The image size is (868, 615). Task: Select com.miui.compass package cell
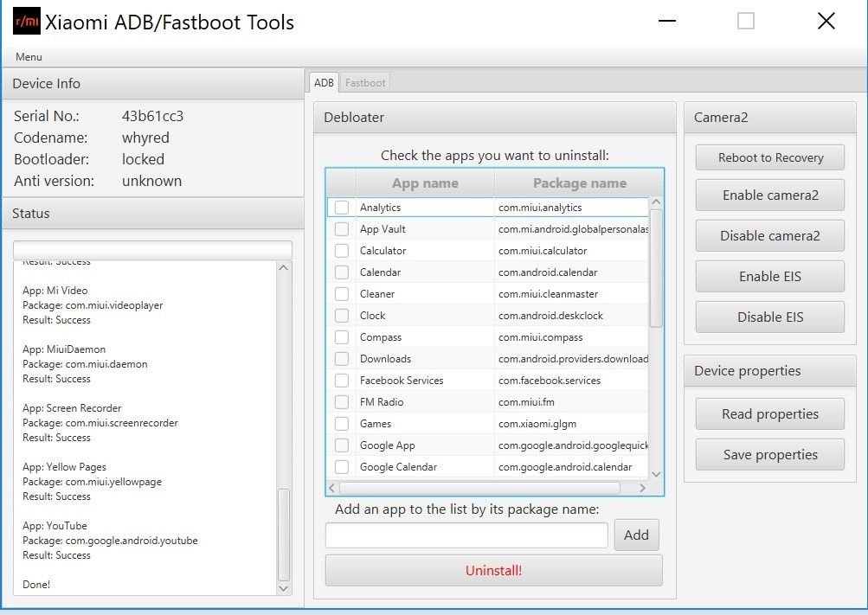click(571, 336)
